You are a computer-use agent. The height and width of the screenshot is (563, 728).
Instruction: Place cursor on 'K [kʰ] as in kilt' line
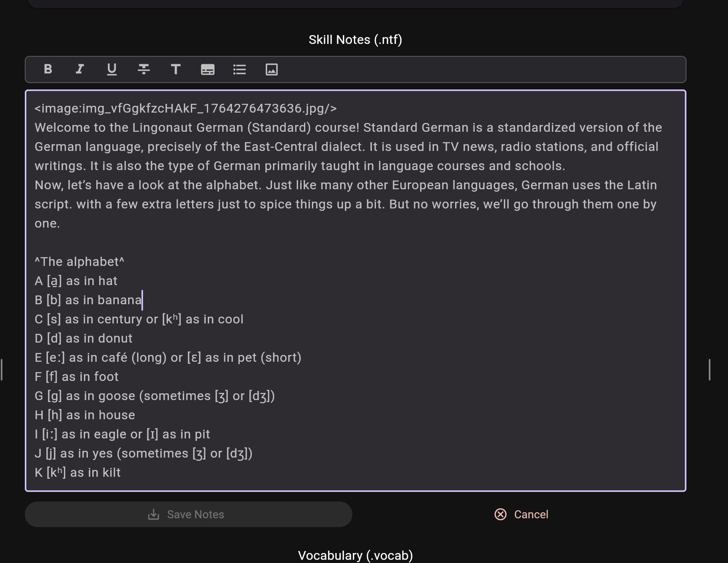pyautogui.click(x=78, y=472)
